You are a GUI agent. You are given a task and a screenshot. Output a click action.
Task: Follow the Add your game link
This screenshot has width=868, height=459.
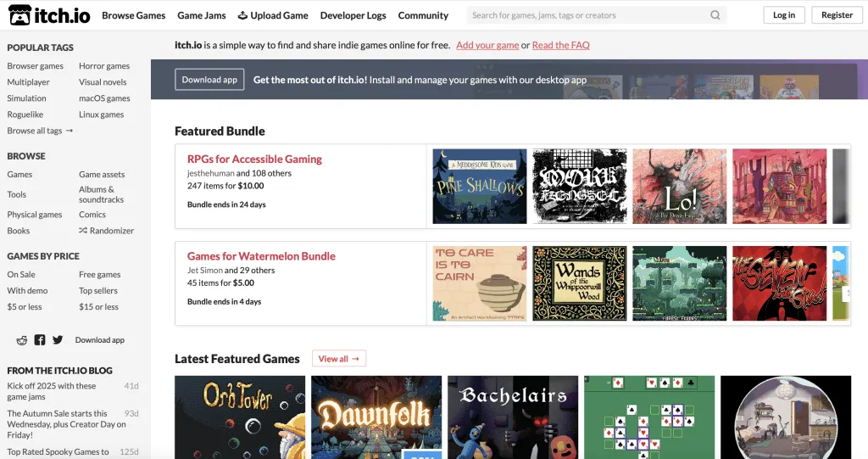click(487, 45)
